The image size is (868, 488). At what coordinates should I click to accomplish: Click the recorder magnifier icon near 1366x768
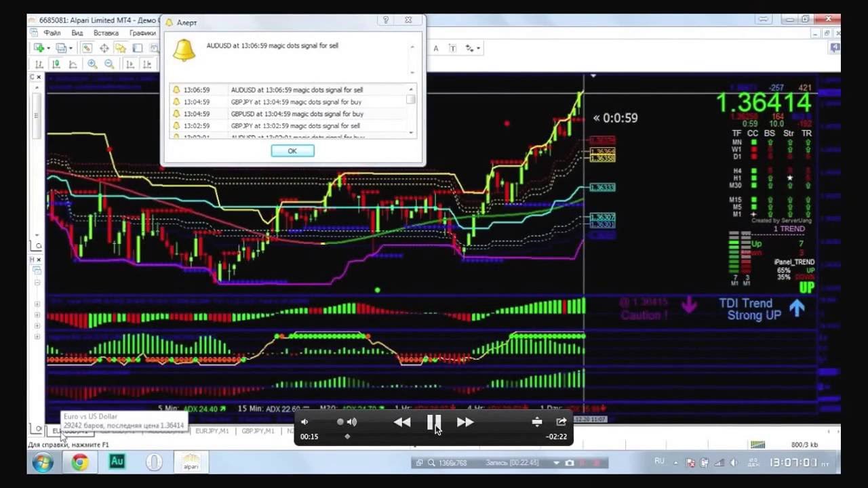431,463
